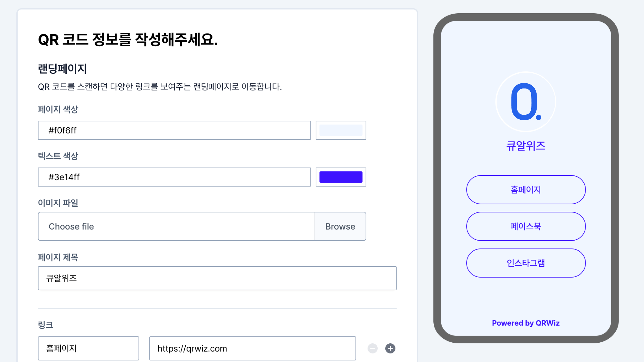Click the 큐알위즈 logo icon on preview
Screen dimensions: 644x362
[526, 102]
